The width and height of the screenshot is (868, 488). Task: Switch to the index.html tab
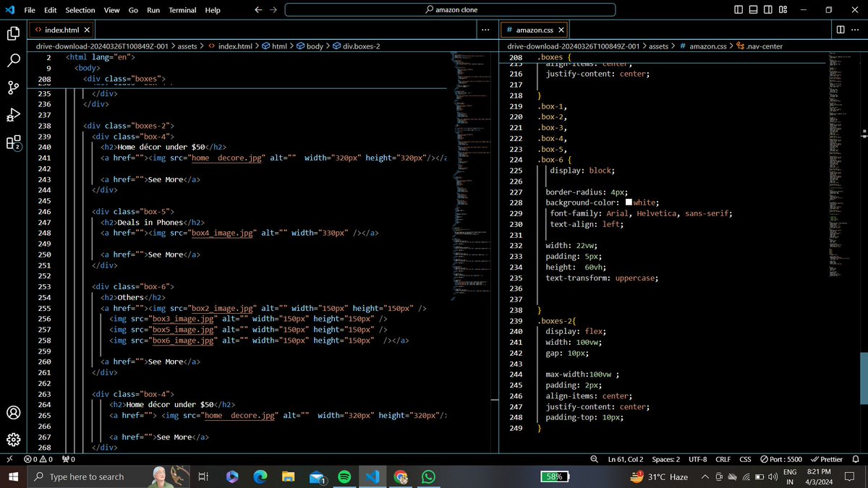(x=61, y=30)
